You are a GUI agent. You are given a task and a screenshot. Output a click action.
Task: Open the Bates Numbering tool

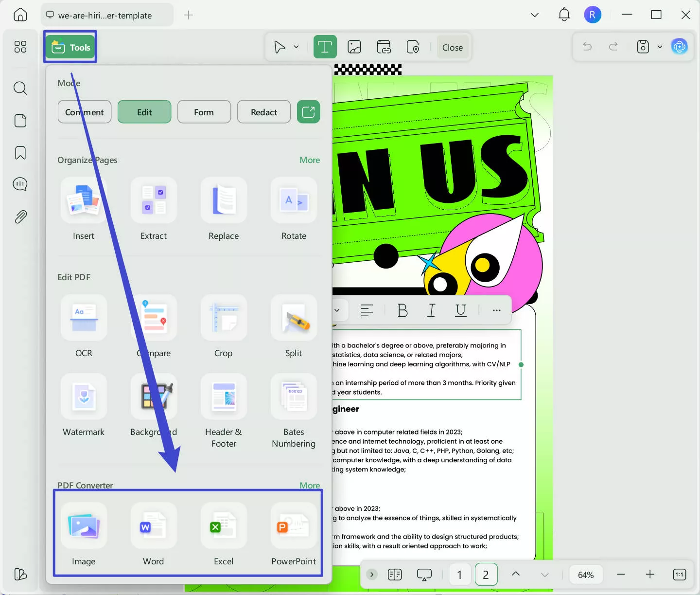point(293,405)
